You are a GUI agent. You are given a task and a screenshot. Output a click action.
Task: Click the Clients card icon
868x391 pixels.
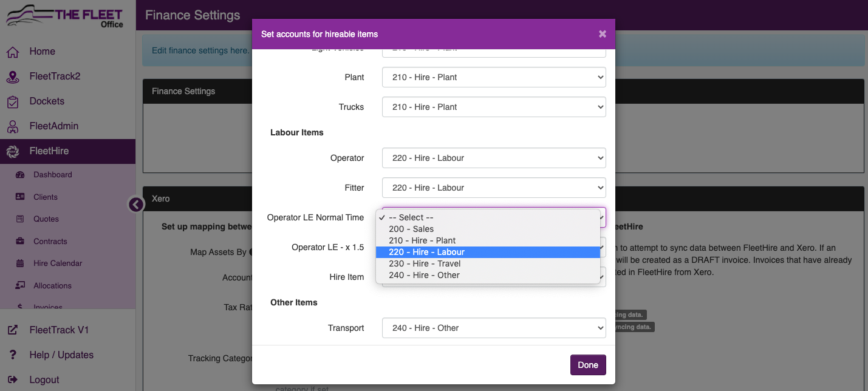tap(20, 197)
